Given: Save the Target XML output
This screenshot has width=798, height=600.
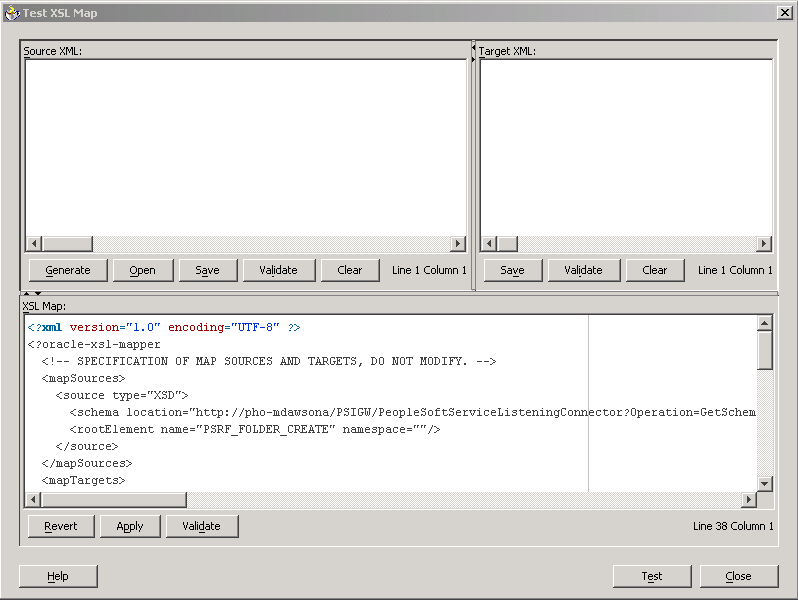Looking at the screenshot, I should (x=512, y=270).
